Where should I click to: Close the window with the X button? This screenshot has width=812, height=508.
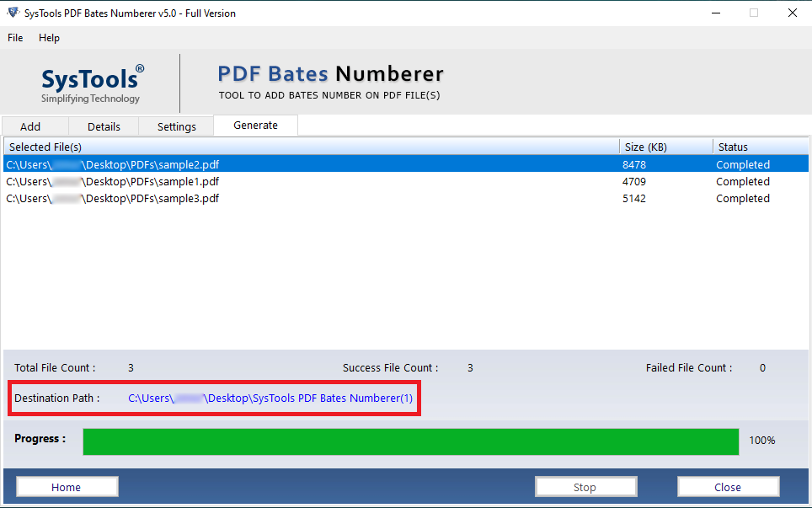tap(793, 13)
